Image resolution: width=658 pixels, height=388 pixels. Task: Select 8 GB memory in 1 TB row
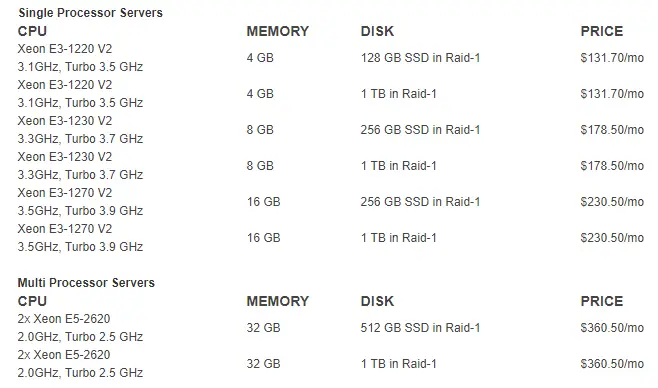tap(260, 166)
